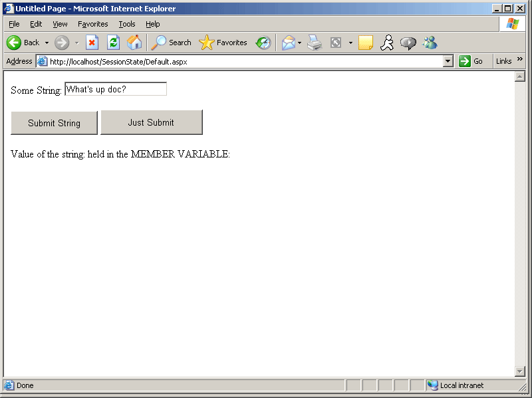Expand the Links toolbar chevron
The width and height of the screenshot is (532, 398).
520,59
